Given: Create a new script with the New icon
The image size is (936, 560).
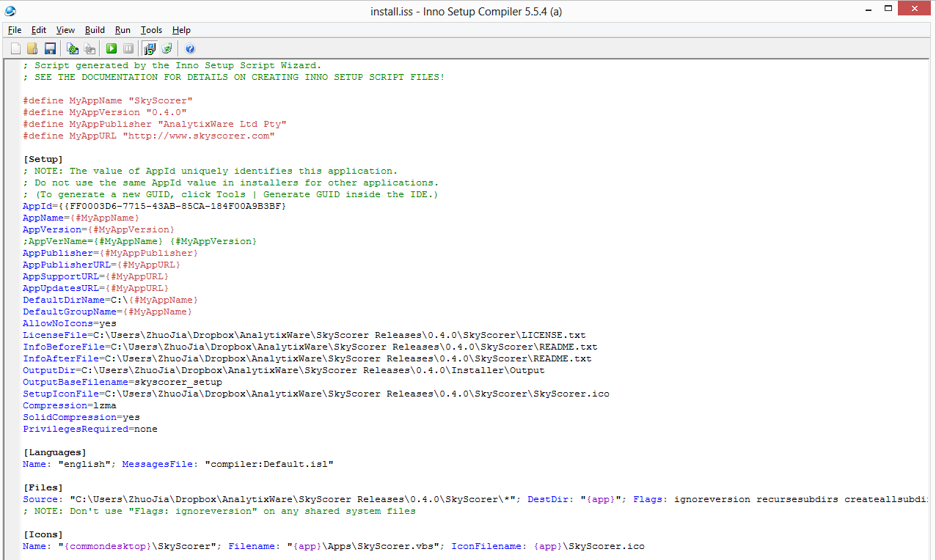Looking at the screenshot, I should 15,48.
